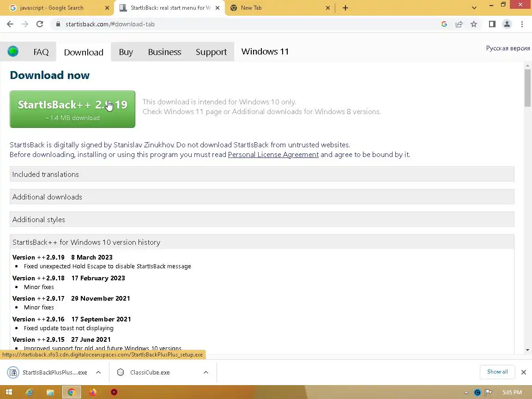
Task: Close the New Tab tab
Action: coord(328,8)
